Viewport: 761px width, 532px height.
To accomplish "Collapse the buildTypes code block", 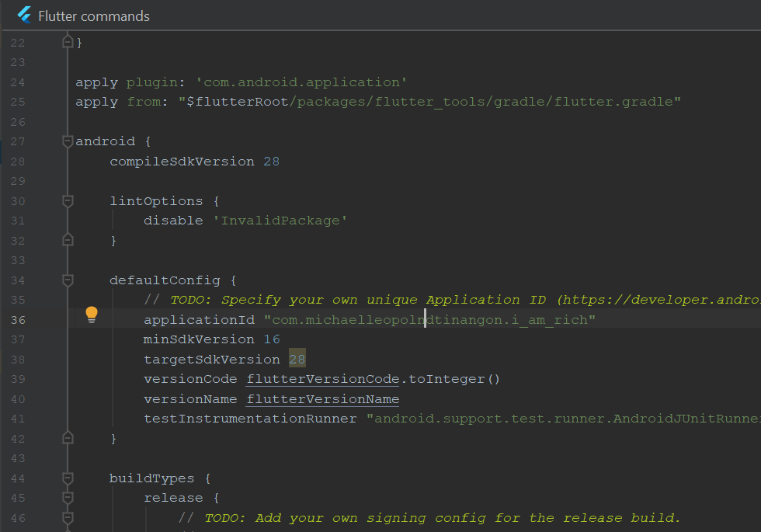I will pos(67,478).
